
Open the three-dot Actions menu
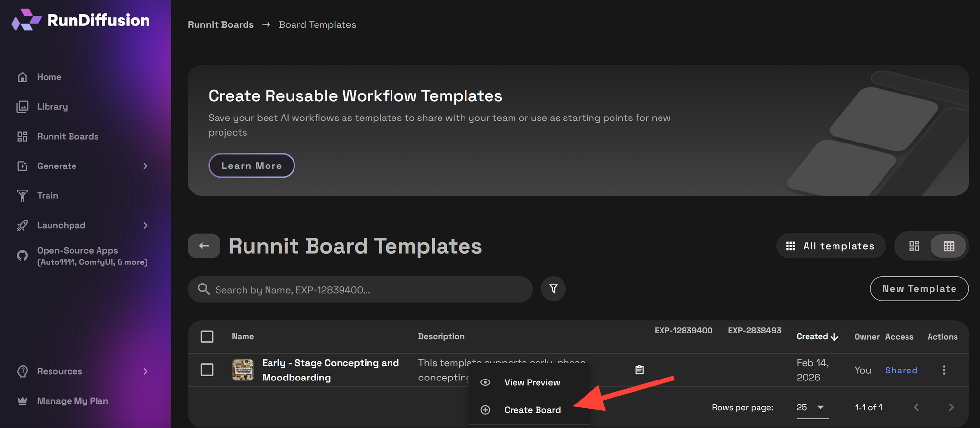(944, 370)
